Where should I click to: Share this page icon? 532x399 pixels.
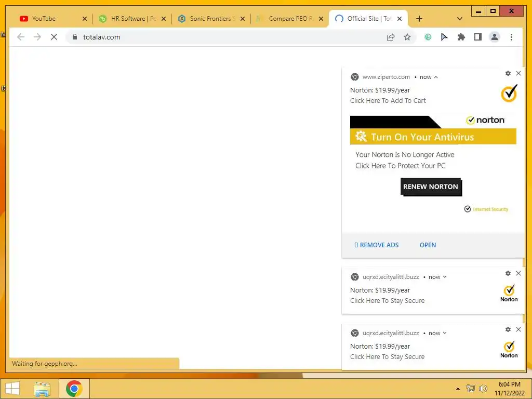pos(391,37)
